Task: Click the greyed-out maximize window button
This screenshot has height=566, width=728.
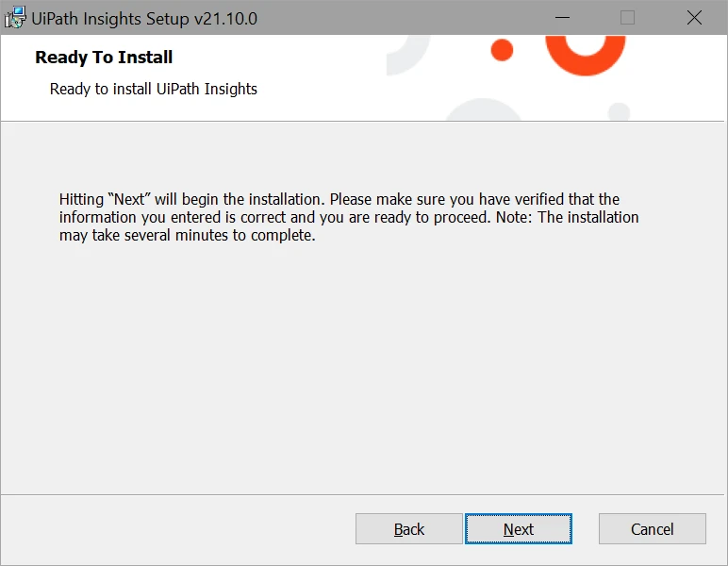Action: (627, 18)
